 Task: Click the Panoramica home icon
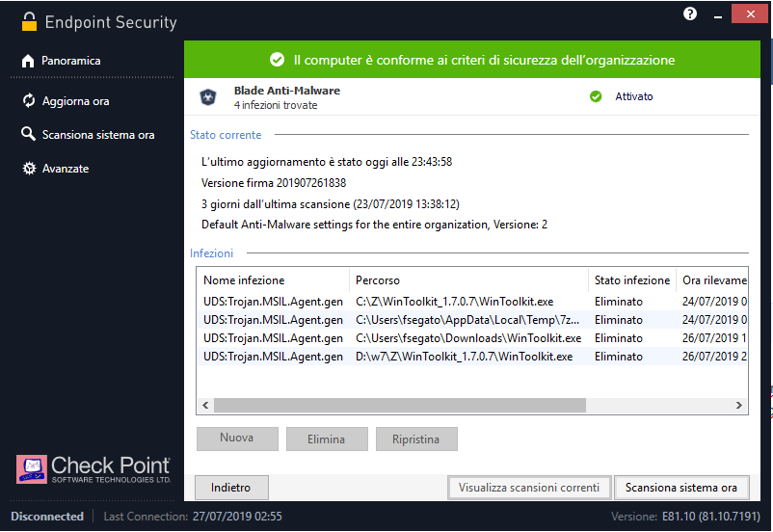pyautogui.click(x=28, y=61)
